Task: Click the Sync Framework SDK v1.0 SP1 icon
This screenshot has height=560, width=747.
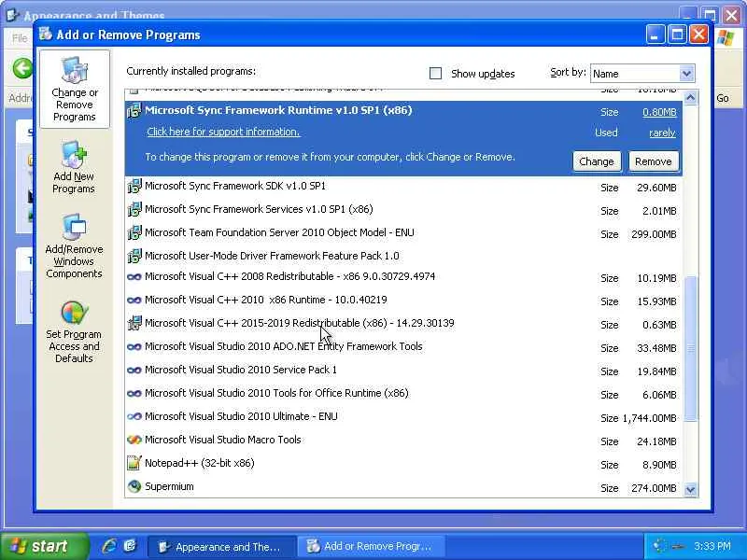Action: coord(134,186)
